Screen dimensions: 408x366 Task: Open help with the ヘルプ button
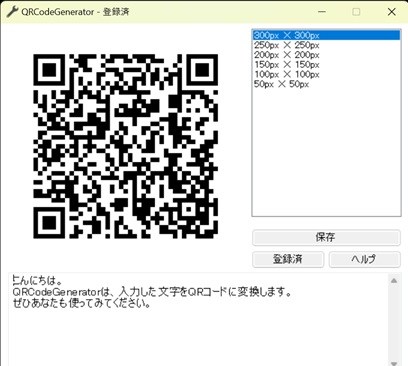(364, 259)
